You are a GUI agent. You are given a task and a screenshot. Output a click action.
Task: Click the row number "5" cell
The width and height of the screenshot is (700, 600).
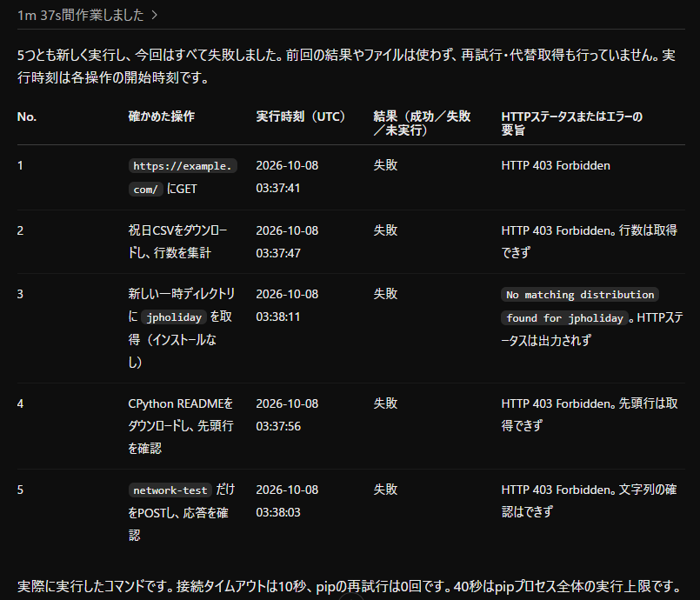[x=20, y=490]
